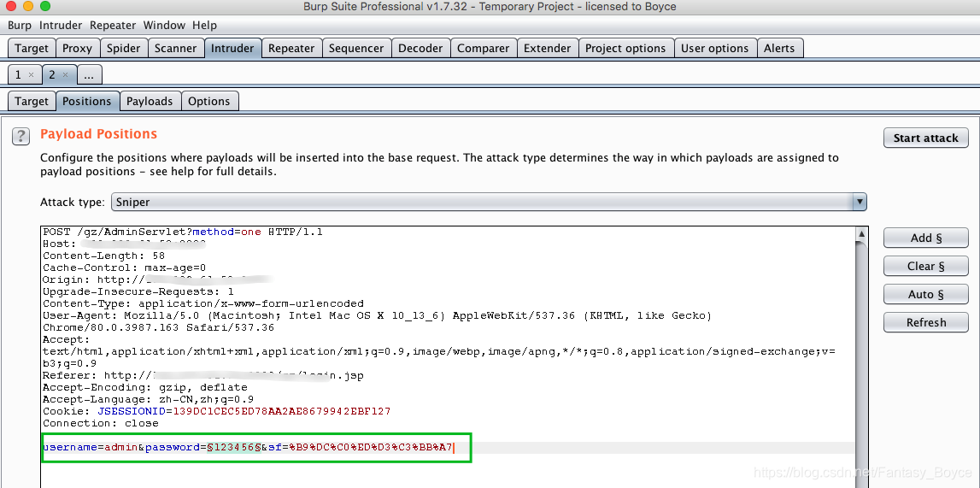Open the Alerts tab
Screen dimensions: 980x488
pos(779,48)
